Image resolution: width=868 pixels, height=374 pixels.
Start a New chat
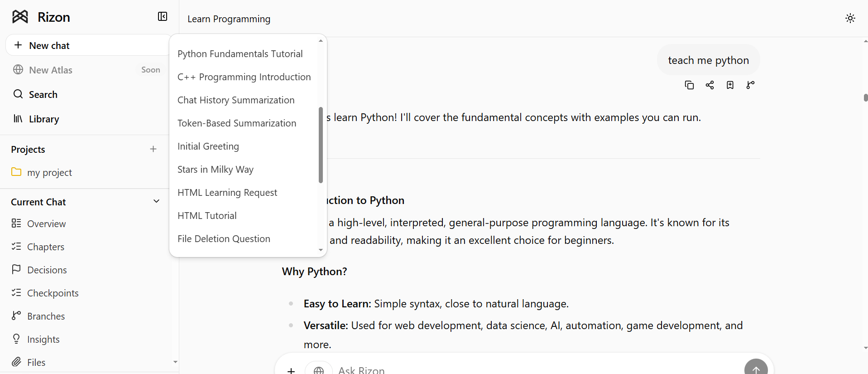pos(87,45)
